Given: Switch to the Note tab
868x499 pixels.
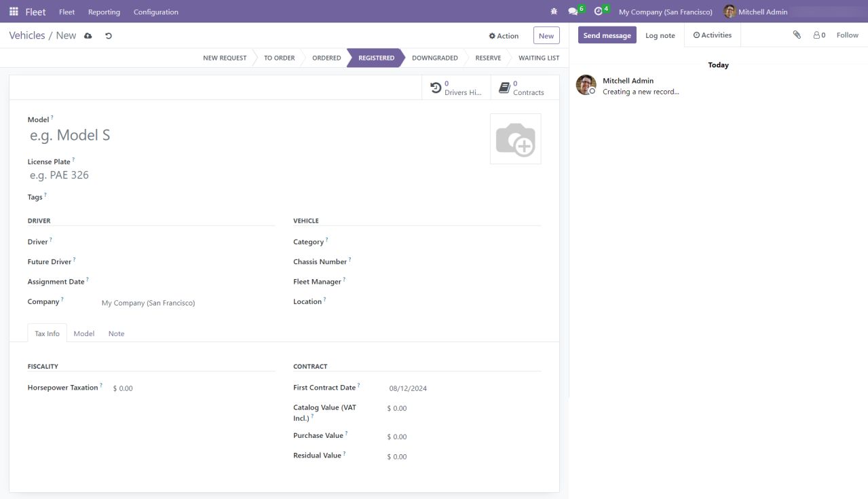Looking at the screenshot, I should click(116, 333).
